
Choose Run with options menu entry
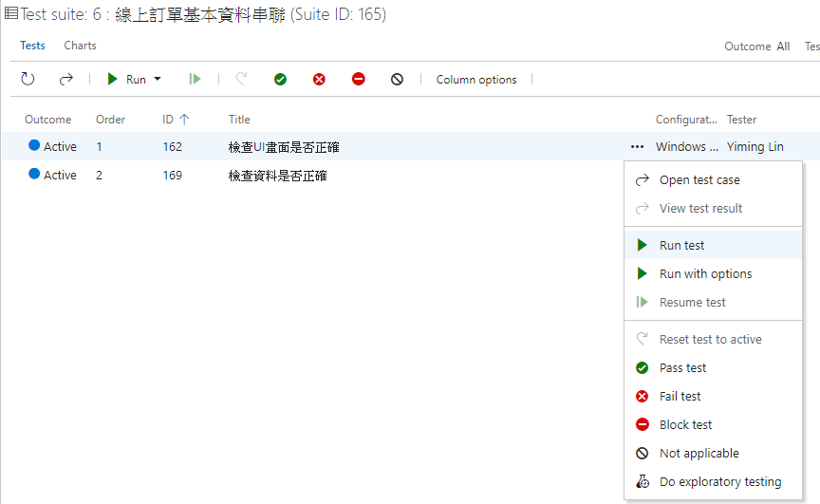(705, 274)
